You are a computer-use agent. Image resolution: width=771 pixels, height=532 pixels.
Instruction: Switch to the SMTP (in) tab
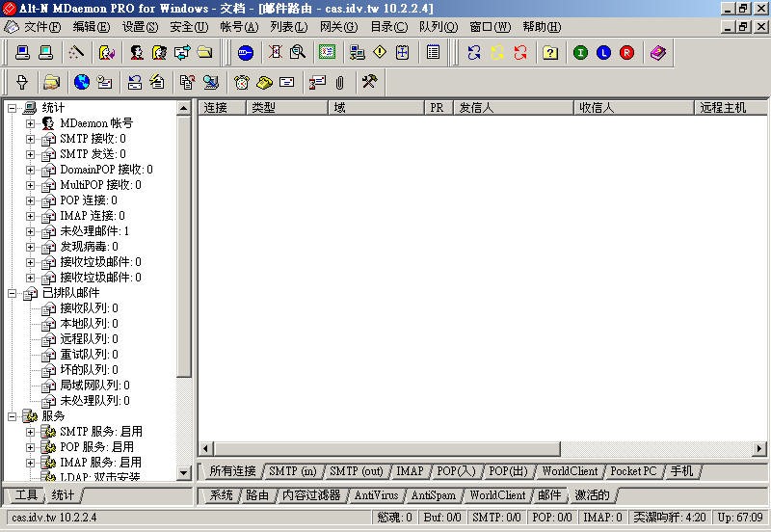(x=293, y=471)
